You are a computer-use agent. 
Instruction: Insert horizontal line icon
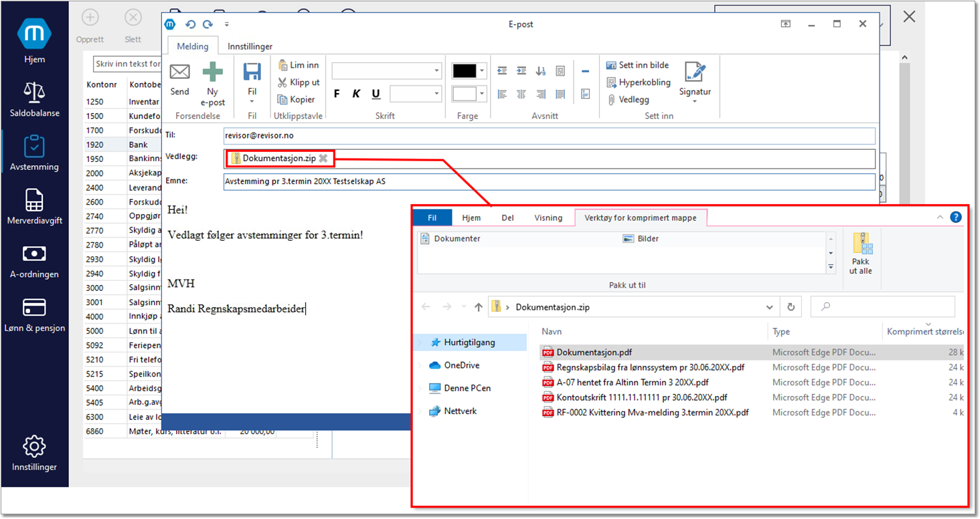tap(585, 71)
